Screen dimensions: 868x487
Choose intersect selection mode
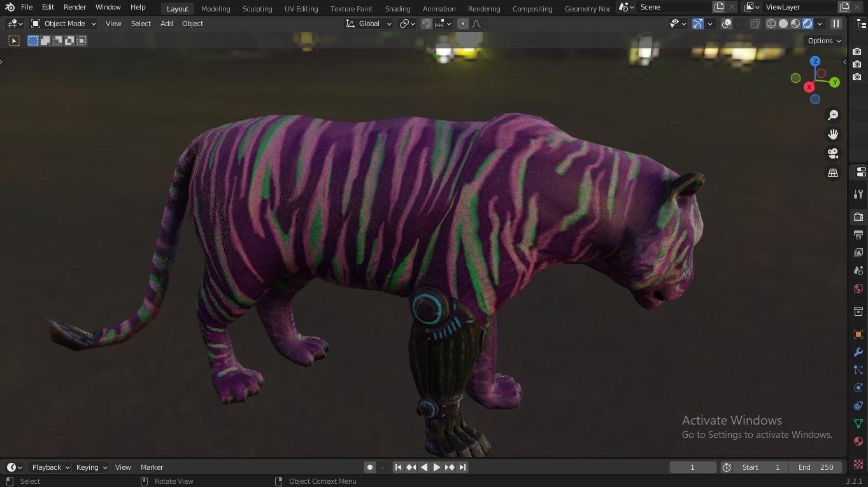click(82, 41)
